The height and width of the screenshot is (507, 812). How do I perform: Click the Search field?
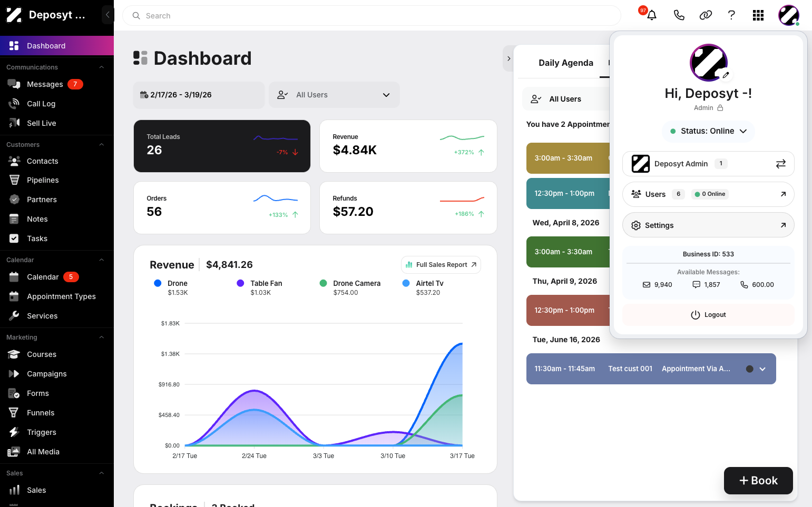click(x=371, y=16)
